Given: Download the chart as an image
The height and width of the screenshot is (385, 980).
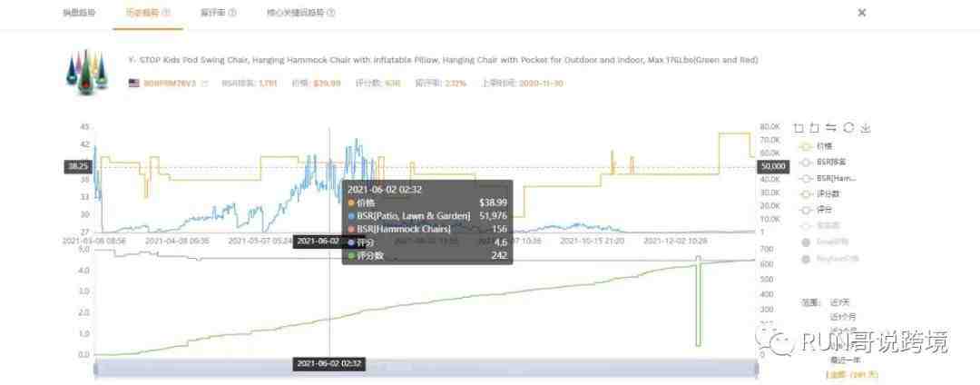Looking at the screenshot, I should tap(865, 127).
